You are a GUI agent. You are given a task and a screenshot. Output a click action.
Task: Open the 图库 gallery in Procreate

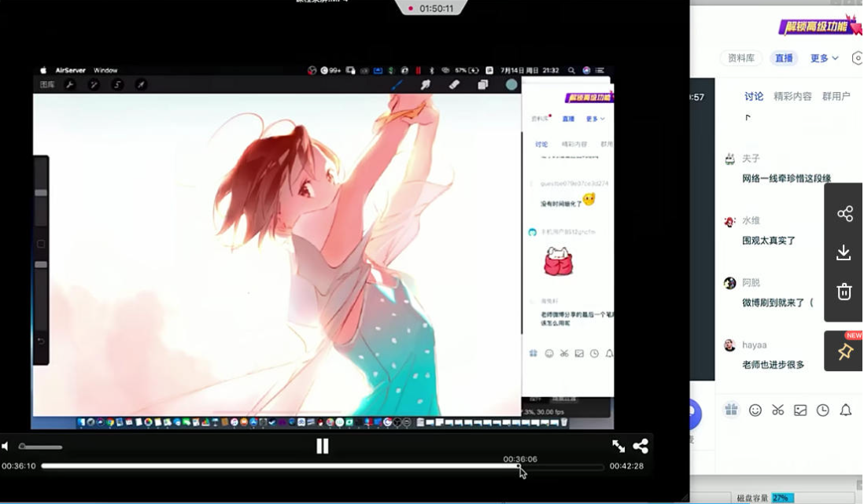coord(47,84)
